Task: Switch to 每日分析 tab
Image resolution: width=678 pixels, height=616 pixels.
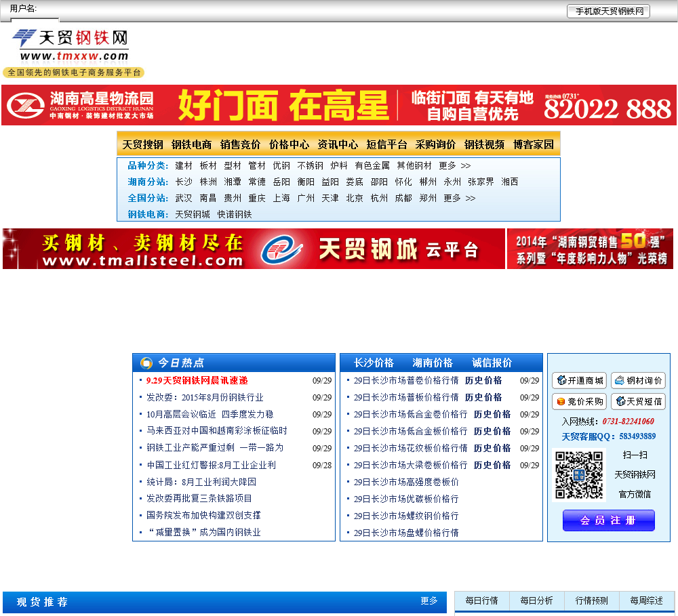Action: pyautogui.click(x=536, y=601)
